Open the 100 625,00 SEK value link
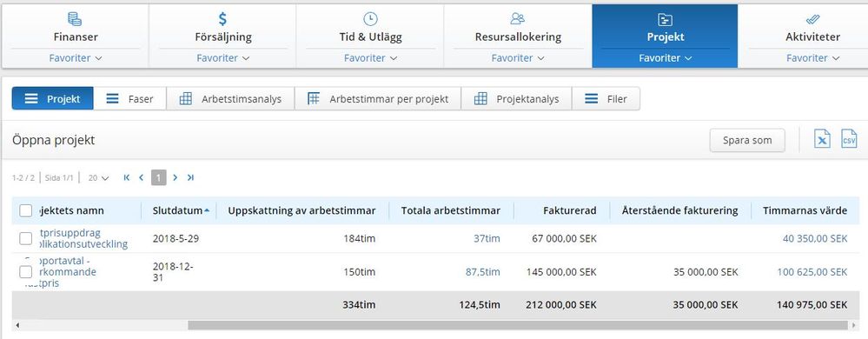The height and width of the screenshot is (339, 868). (812, 272)
